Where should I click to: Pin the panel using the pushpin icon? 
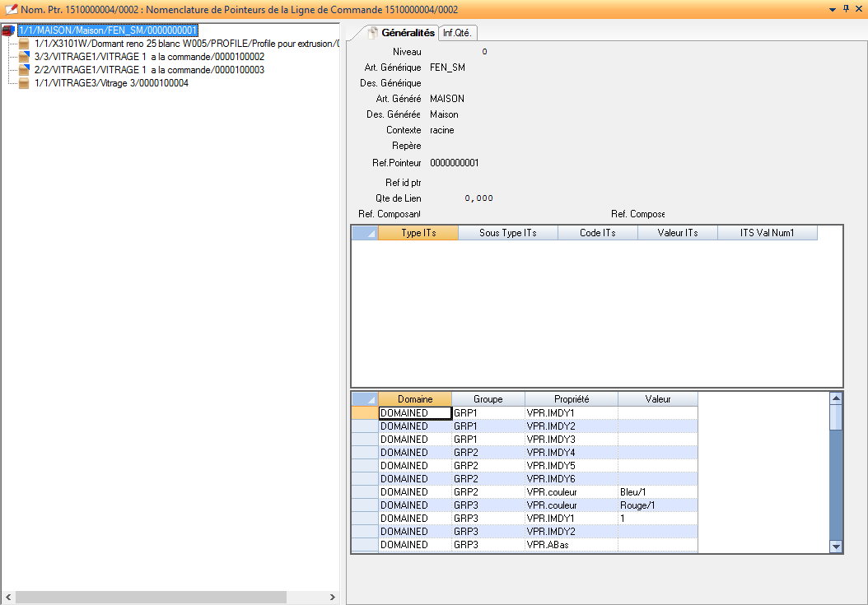[x=845, y=9]
